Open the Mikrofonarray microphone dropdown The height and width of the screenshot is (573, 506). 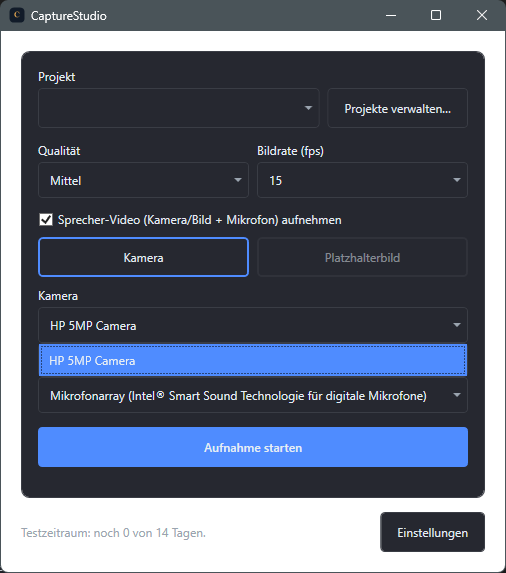[x=253, y=395]
